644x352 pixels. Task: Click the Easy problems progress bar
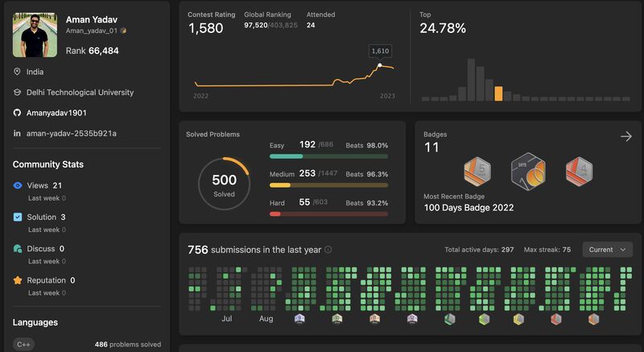[x=328, y=156]
